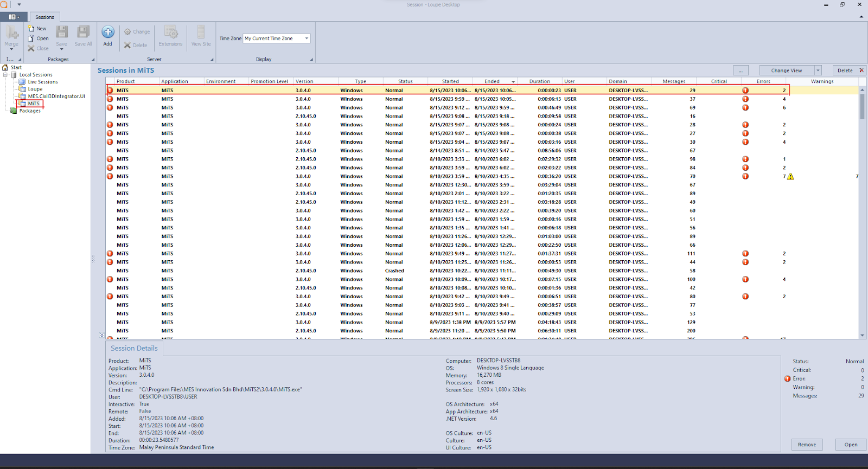Select the Packages node in the tree

(x=30, y=111)
